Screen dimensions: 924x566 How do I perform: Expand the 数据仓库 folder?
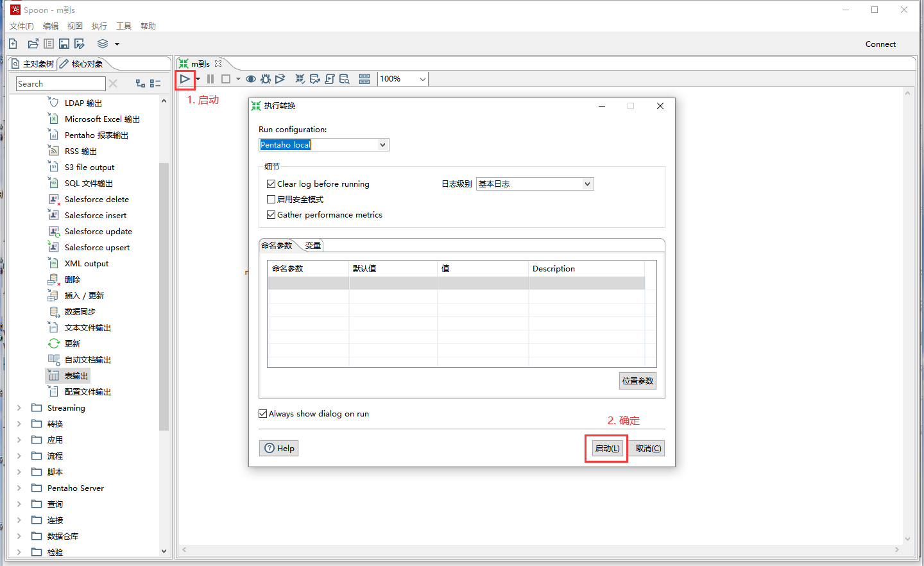pyautogui.click(x=19, y=536)
